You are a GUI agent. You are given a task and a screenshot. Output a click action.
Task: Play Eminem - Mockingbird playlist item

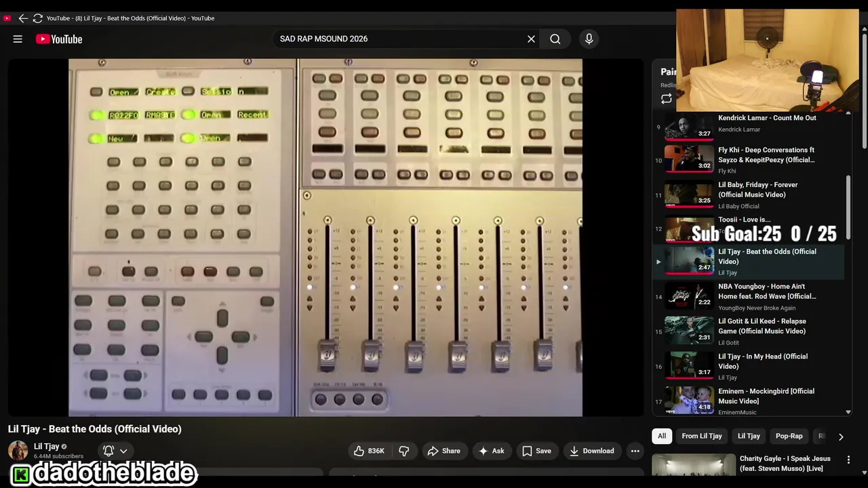click(749, 401)
